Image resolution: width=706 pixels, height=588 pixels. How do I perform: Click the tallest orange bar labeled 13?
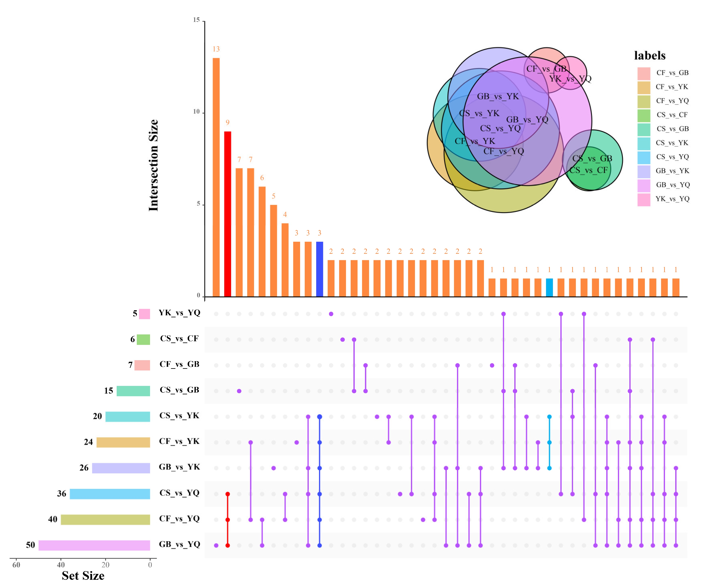tap(216, 177)
